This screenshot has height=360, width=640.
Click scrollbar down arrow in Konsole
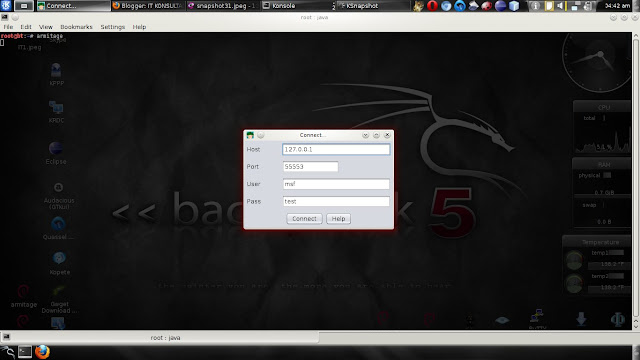[x=636, y=326]
